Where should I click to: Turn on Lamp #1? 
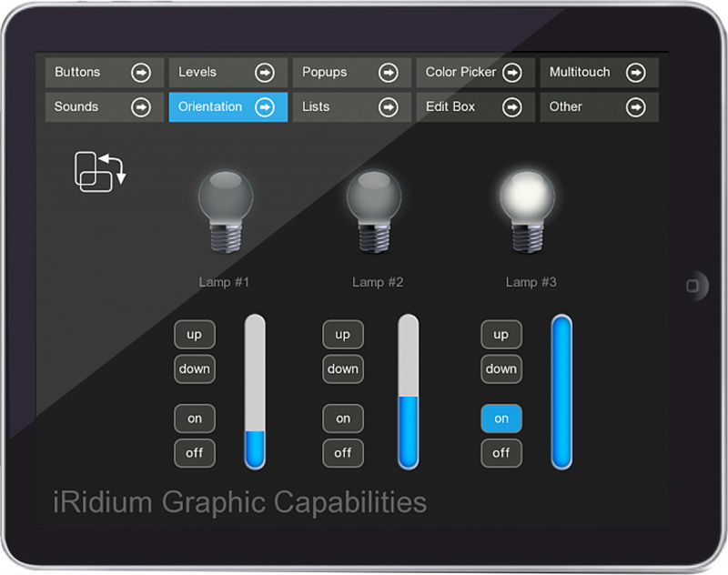coord(194,419)
